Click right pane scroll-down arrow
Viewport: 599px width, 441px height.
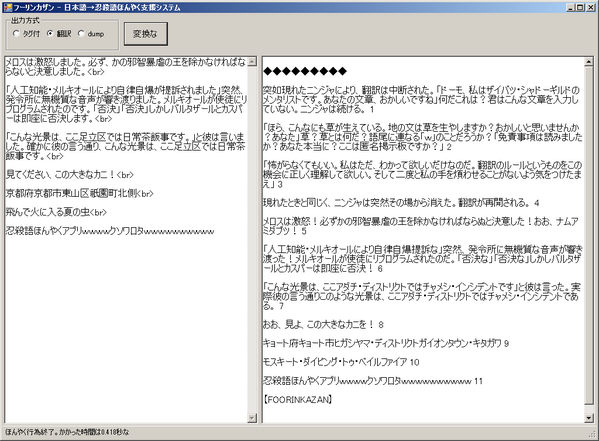(589, 418)
